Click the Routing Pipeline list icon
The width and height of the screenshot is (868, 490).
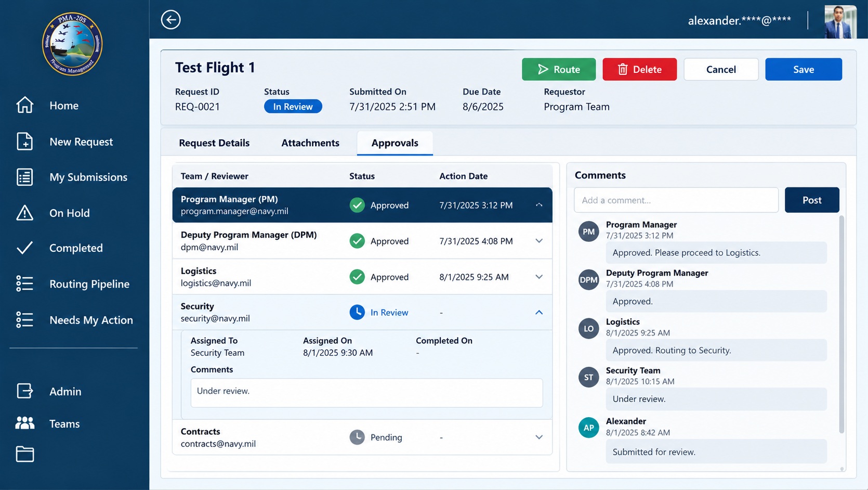(x=24, y=283)
